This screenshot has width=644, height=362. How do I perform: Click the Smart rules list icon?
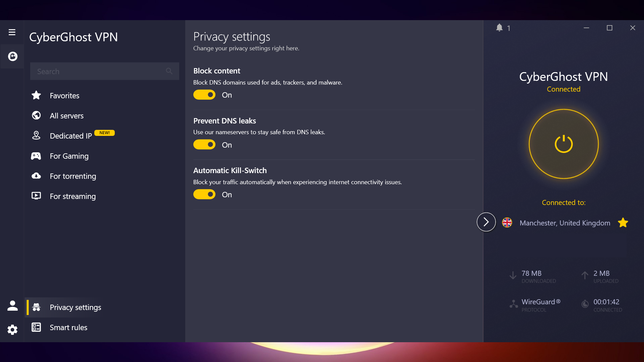coord(36,327)
